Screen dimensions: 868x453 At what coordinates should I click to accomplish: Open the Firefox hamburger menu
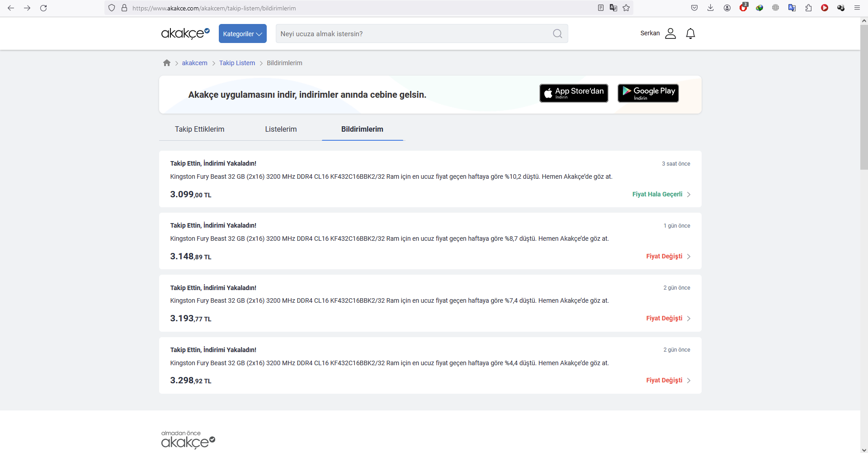857,8
